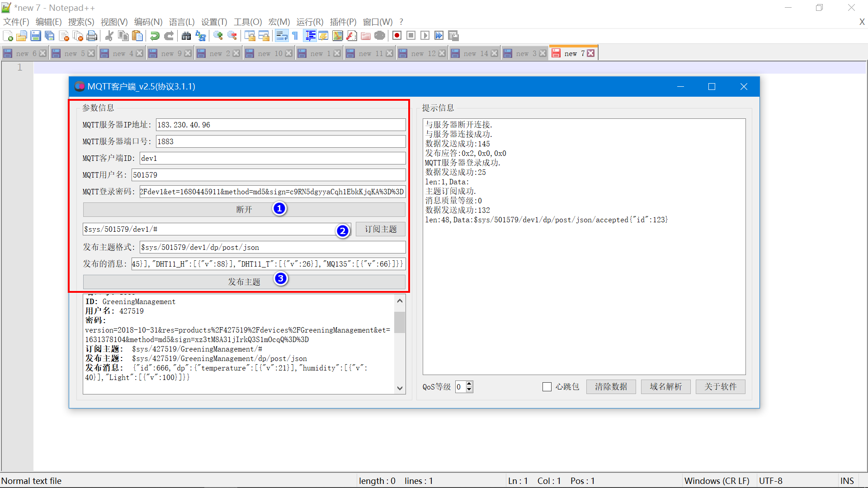Zoom out of the editor text
Image resolution: width=868 pixels, height=488 pixels.
[232, 36]
